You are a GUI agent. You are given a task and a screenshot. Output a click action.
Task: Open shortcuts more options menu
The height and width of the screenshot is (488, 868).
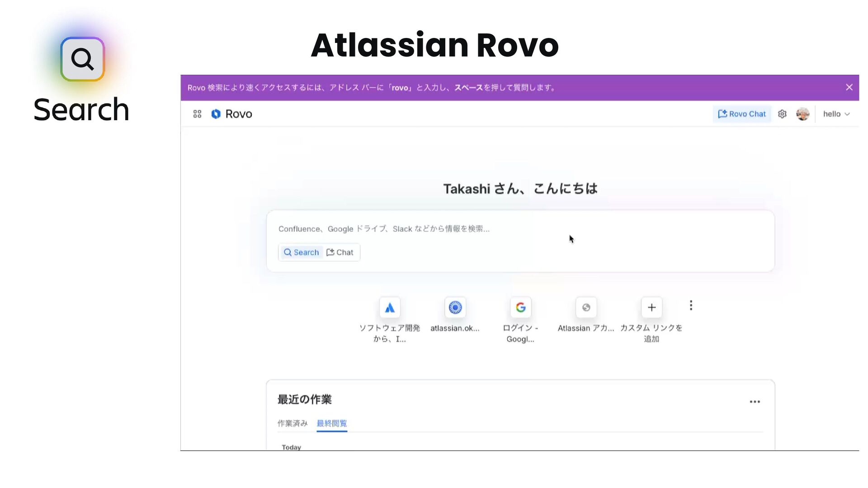point(691,305)
